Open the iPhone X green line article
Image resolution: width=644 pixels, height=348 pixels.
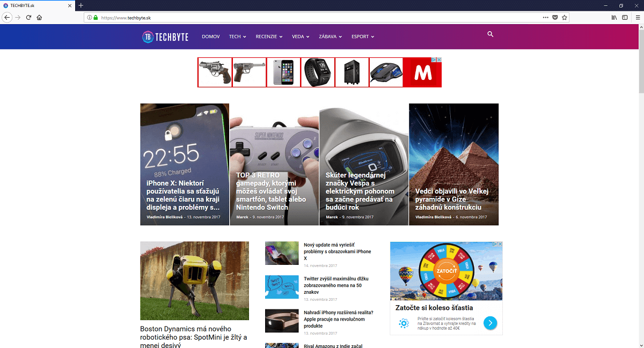tap(183, 195)
